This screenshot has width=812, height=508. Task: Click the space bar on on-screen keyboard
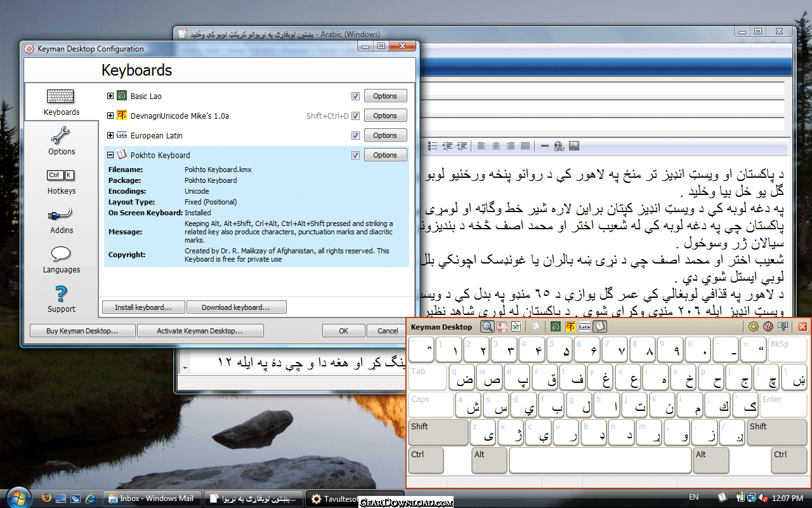pos(600,460)
